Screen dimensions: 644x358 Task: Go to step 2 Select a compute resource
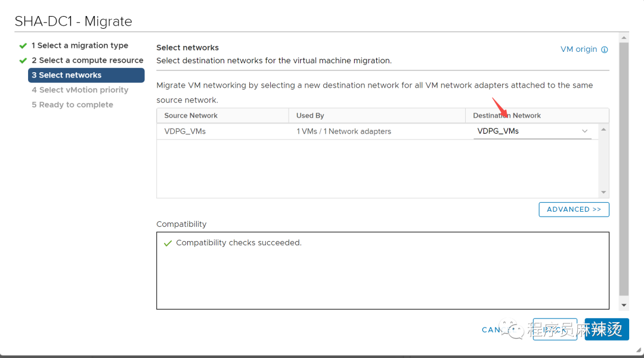88,60
